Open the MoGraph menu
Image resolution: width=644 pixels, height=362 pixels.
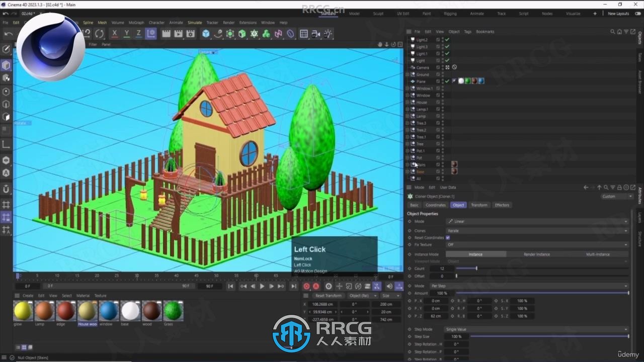[136, 23]
